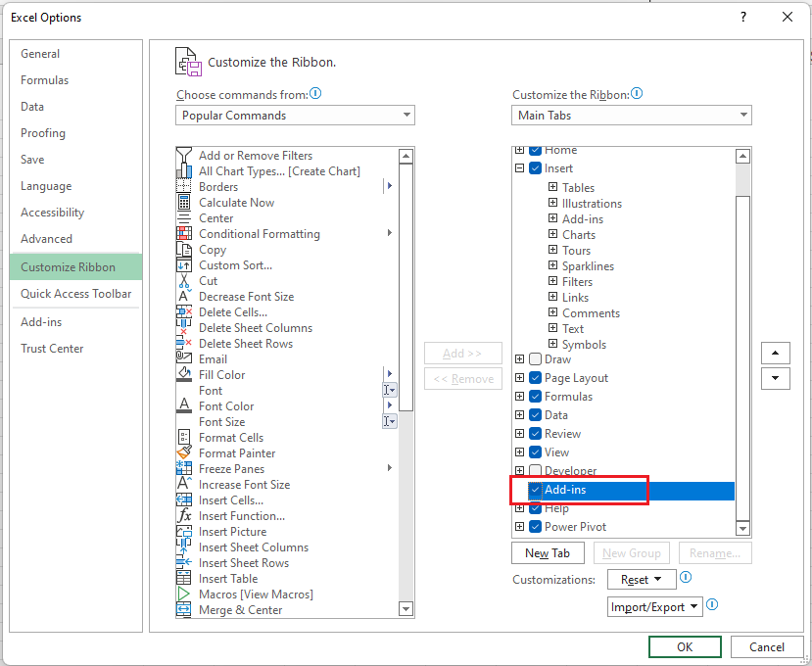Select the Center alignment icon
This screenshot has width=812, height=666.
pyautogui.click(x=184, y=217)
